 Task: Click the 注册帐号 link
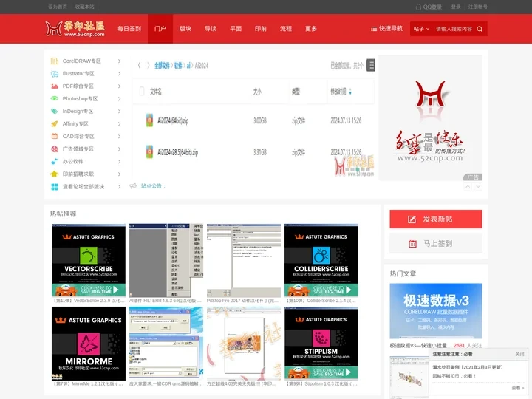click(478, 7)
